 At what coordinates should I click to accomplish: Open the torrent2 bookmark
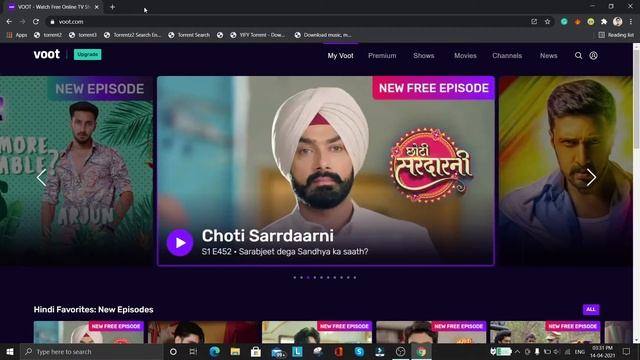(x=48, y=35)
